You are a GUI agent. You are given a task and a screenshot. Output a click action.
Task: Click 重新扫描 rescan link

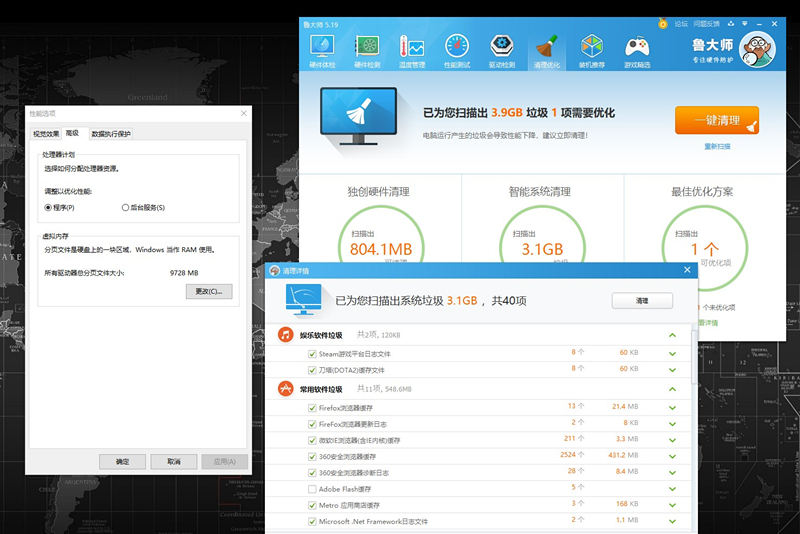click(717, 146)
